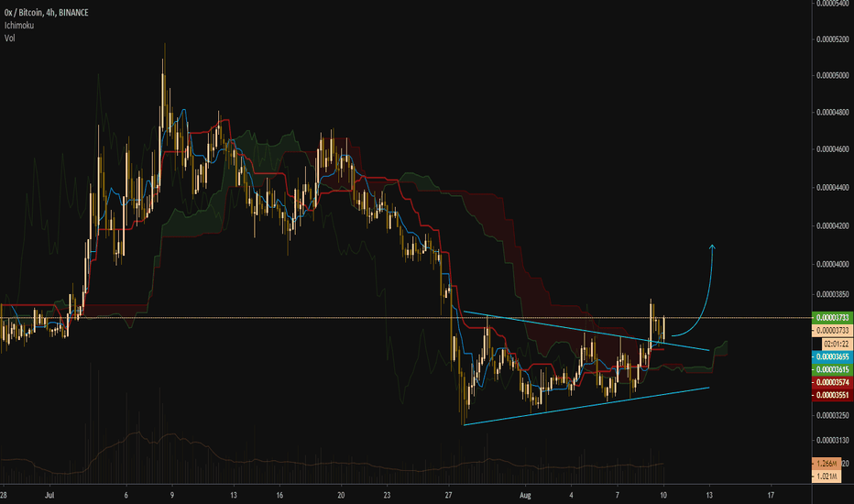Click the 23 date label on time axis
The height and width of the screenshot is (504, 854).
pos(387,495)
